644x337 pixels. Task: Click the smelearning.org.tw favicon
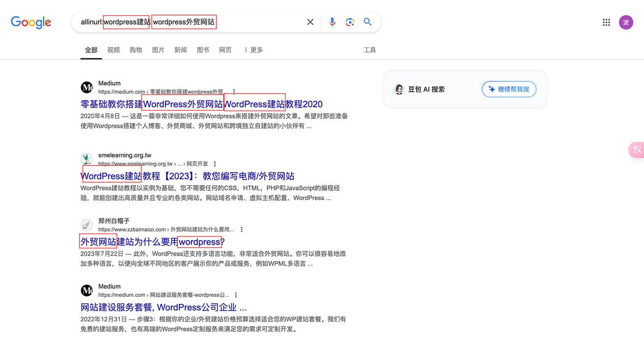click(x=87, y=159)
